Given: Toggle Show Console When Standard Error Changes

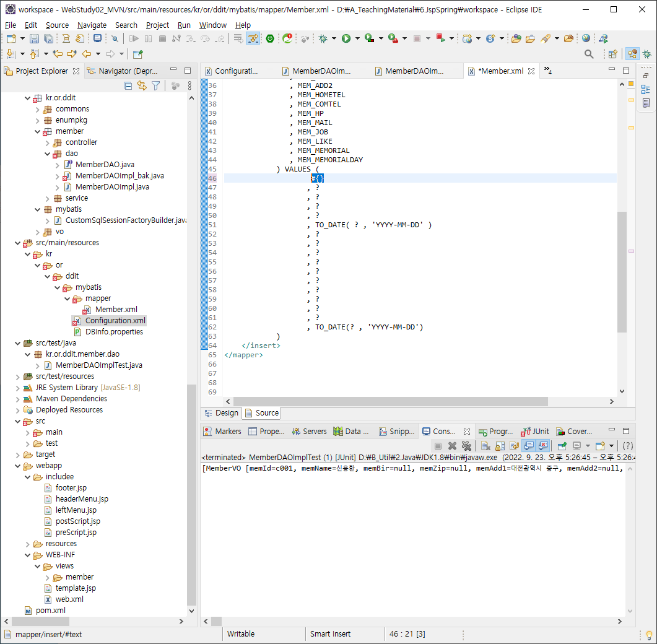Looking at the screenshot, I should [x=544, y=446].
